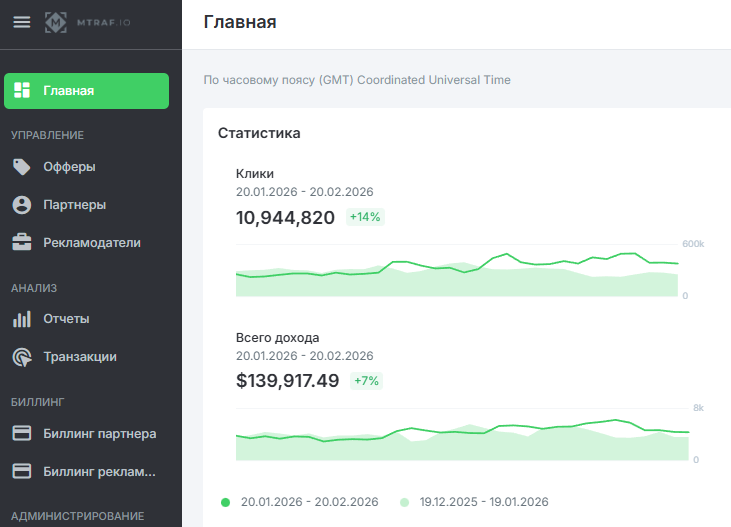Click the Всего дохода revenue chart

pyautogui.click(x=457, y=435)
